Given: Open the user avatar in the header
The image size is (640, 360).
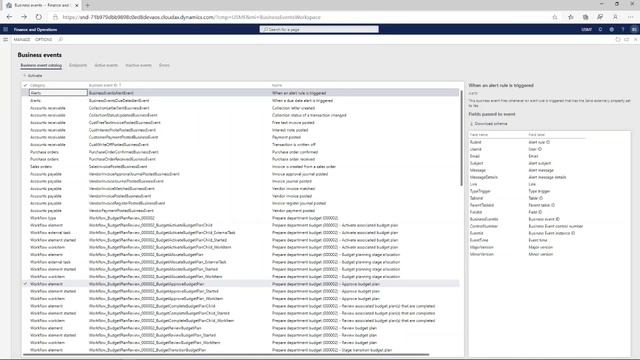Looking at the screenshot, I should pos(634,29).
